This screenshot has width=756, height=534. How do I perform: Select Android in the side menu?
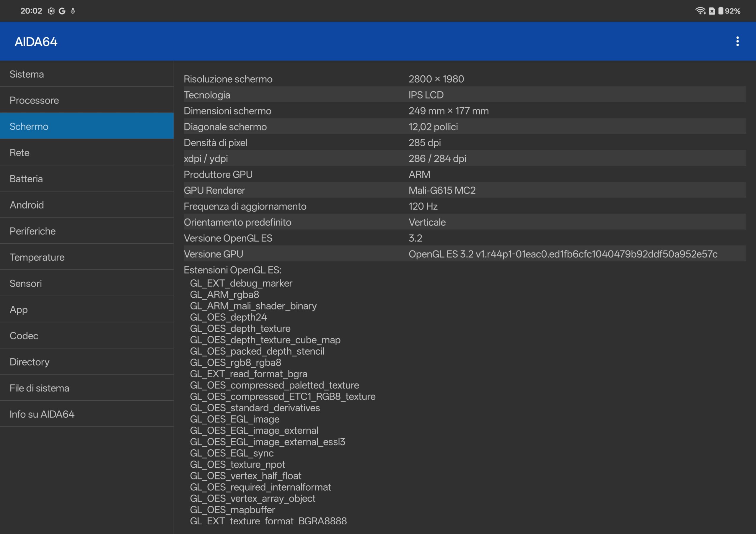click(87, 205)
